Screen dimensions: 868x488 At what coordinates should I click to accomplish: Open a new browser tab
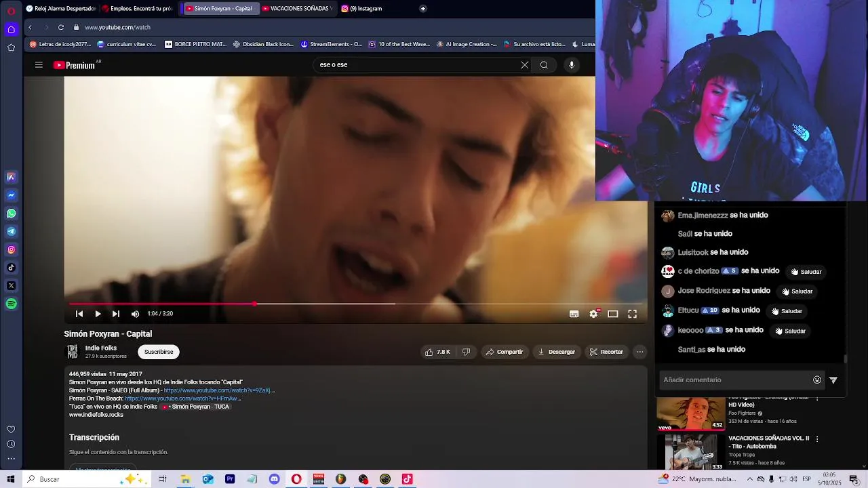[x=423, y=9]
